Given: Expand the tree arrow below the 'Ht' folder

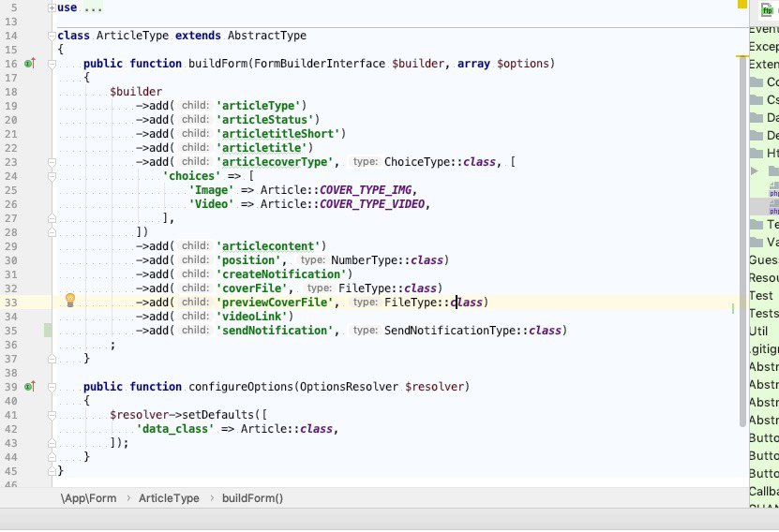Looking at the screenshot, I should (755, 171).
